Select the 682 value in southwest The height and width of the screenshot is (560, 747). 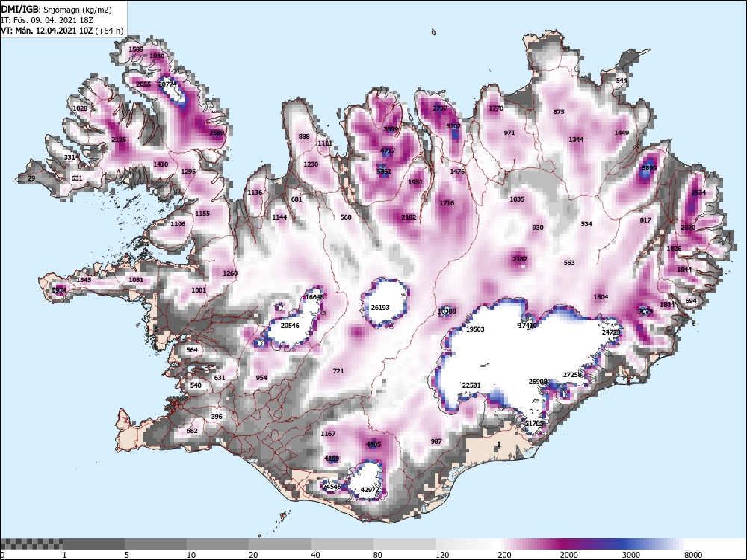(x=192, y=431)
